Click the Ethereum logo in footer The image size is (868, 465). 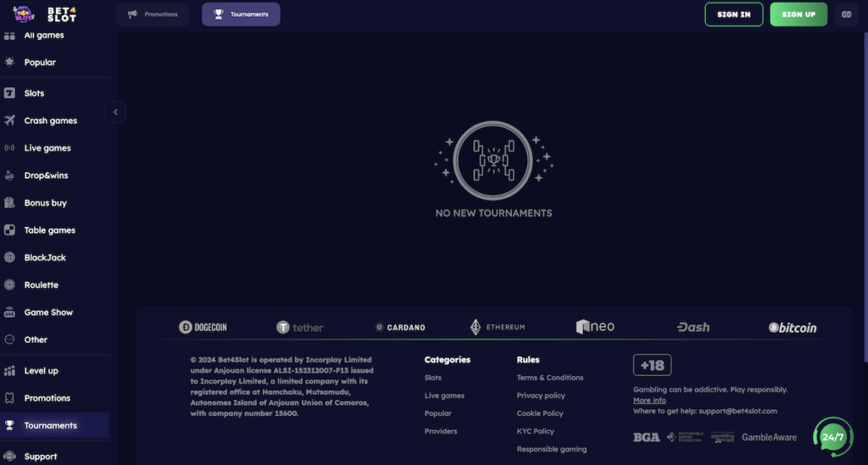(x=498, y=327)
